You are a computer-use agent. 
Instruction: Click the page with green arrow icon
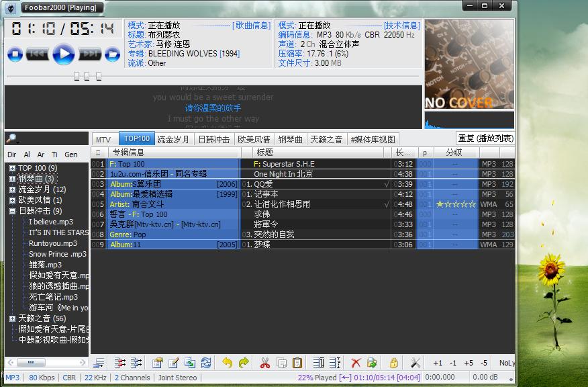click(x=372, y=363)
